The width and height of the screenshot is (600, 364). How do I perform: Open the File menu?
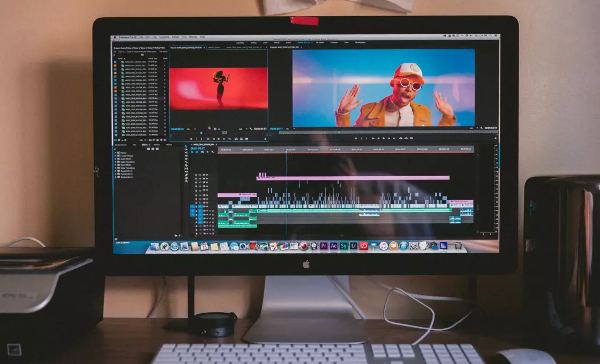point(141,37)
